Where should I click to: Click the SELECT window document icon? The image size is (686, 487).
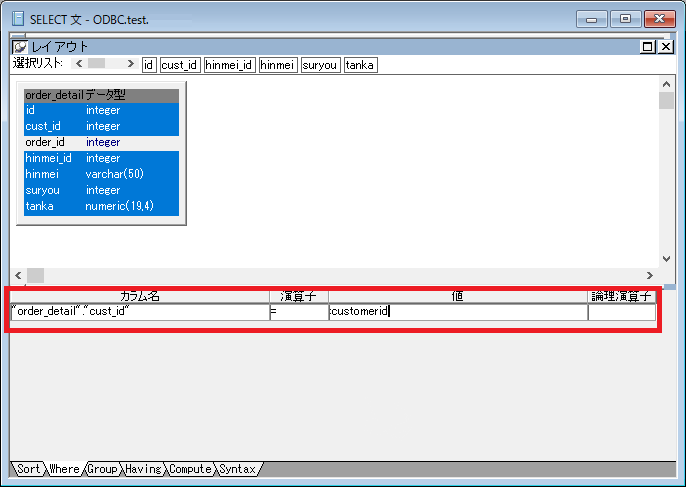(x=18, y=18)
